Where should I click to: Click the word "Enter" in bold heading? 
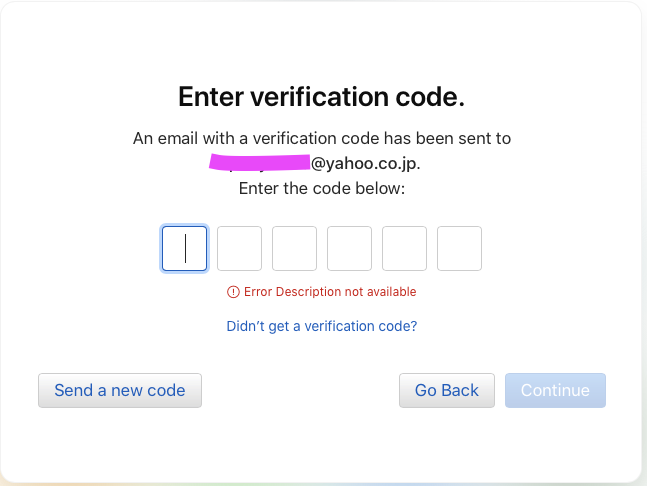click(x=210, y=97)
